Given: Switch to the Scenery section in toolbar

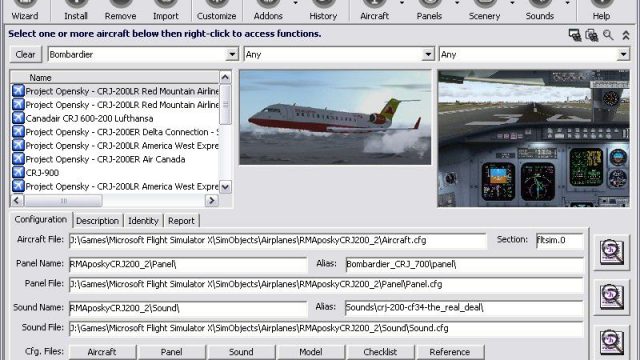Looking at the screenshot, I should (484, 11).
